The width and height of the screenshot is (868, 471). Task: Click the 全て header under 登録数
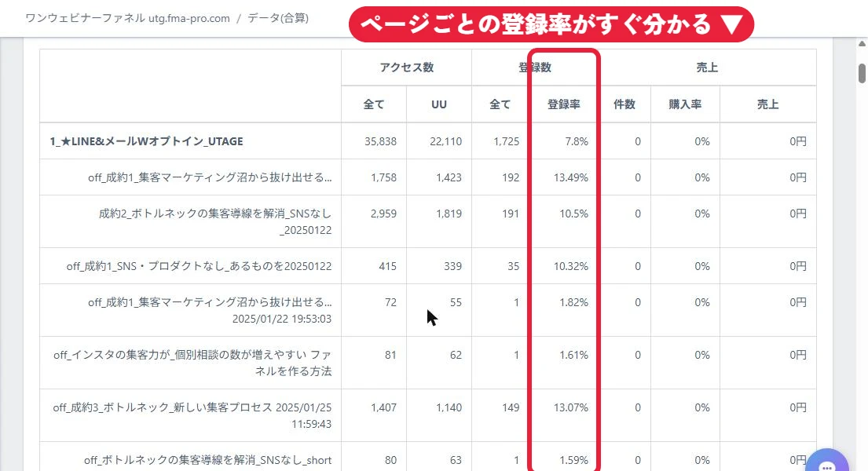pyautogui.click(x=500, y=104)
